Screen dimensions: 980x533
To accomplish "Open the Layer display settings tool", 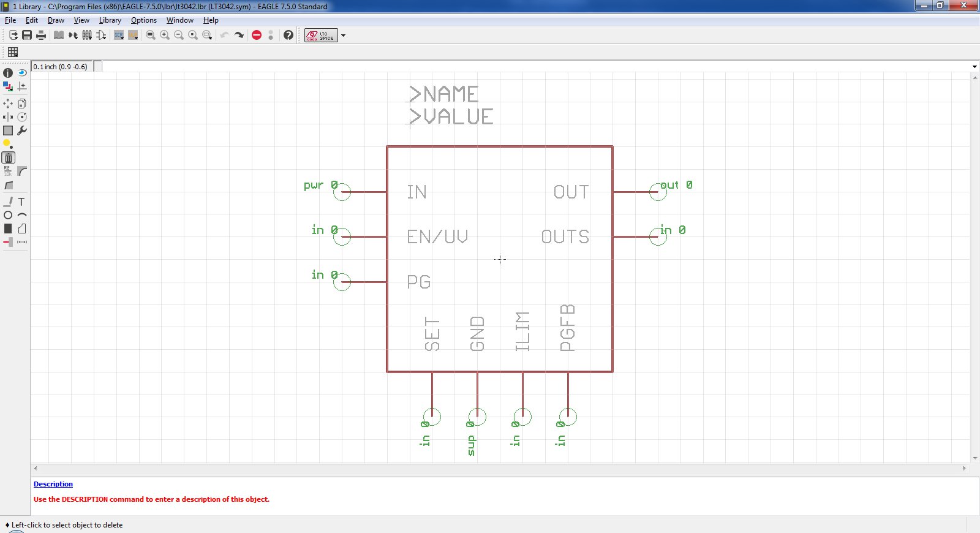I will [x=8, y=86].
